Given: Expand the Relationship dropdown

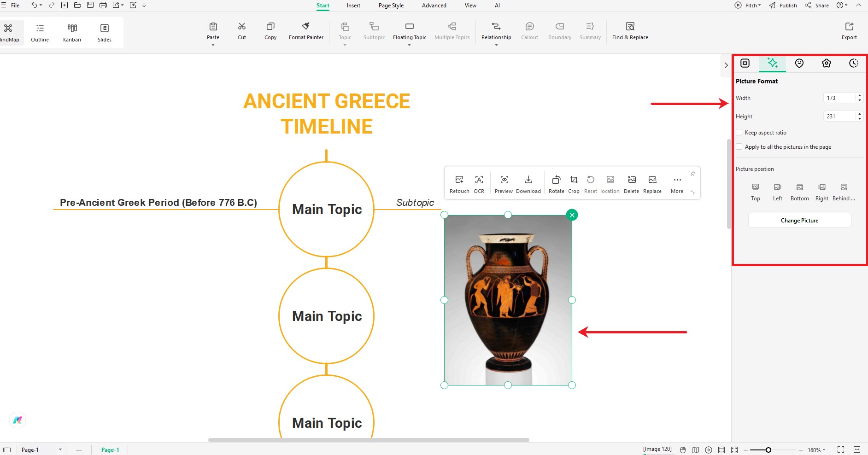Looking at the screenshot, I should pyautogui.click(x=496, y=45).
